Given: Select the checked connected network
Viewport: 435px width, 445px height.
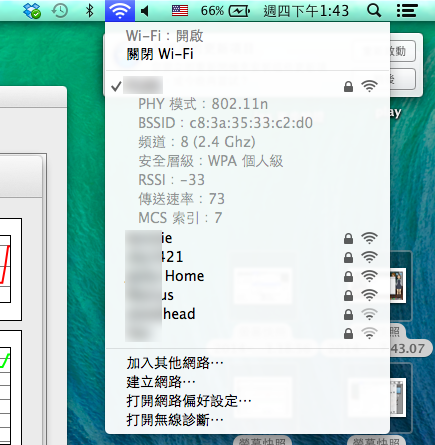Looking at the screenshot, I should (247, 86).
